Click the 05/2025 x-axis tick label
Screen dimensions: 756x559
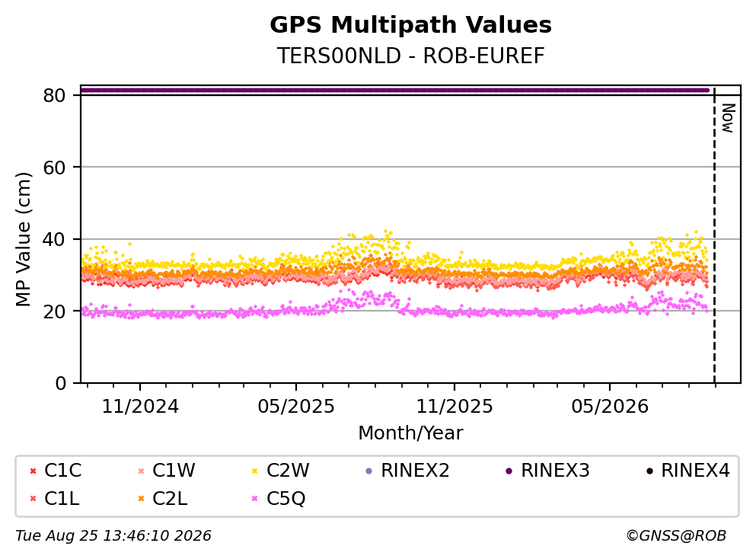295,407
